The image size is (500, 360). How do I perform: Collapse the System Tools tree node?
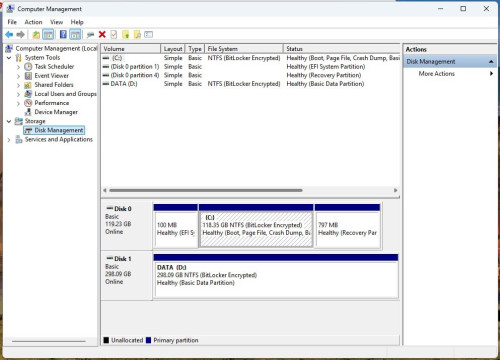tap(9, 58)
